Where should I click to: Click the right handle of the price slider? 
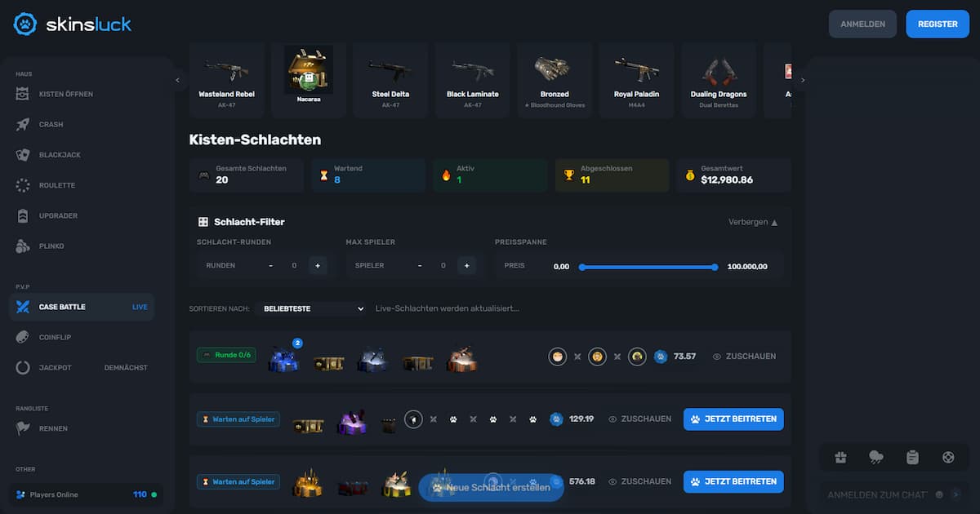click(715, 267)
